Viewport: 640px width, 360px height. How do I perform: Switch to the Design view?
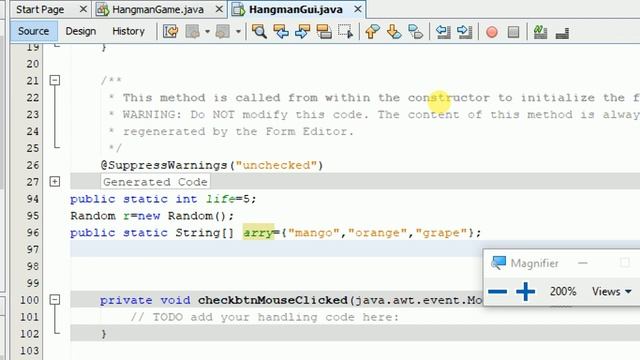(x=81, y=31)
